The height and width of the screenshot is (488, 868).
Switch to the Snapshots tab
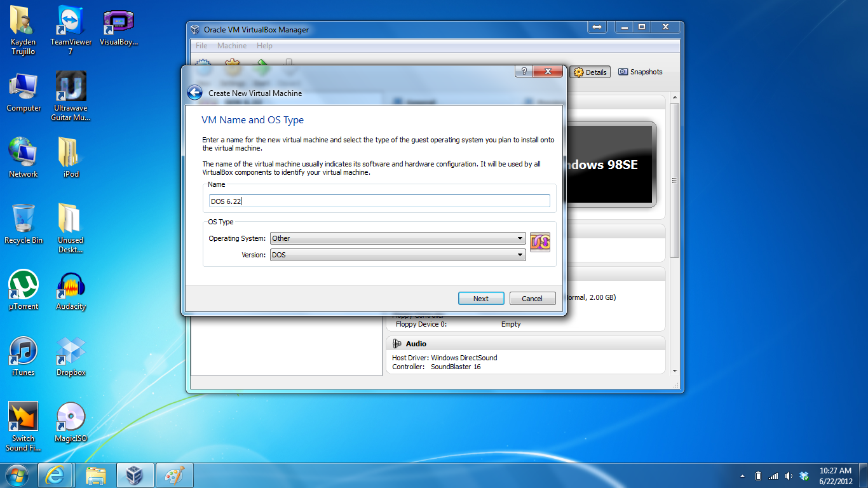(x=641, y=72)
